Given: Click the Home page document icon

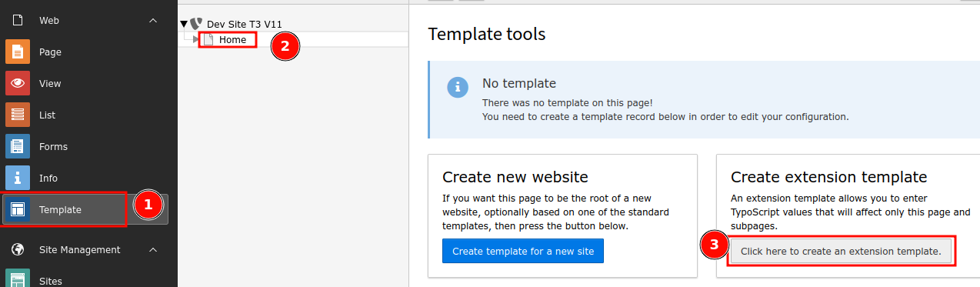Looking at the screenshot, I should [x=208, y=39].
